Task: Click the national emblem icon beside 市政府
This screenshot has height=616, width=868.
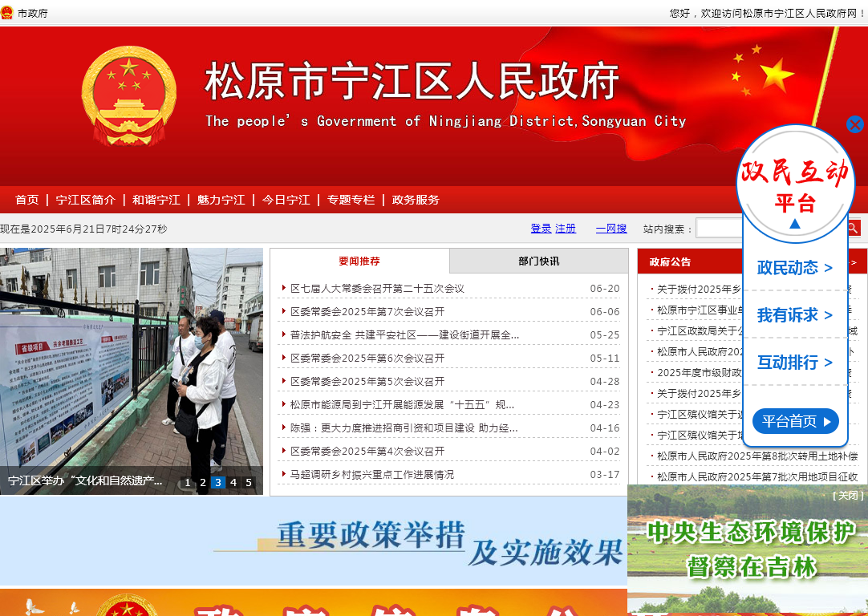Action: [x=6, y=13]
